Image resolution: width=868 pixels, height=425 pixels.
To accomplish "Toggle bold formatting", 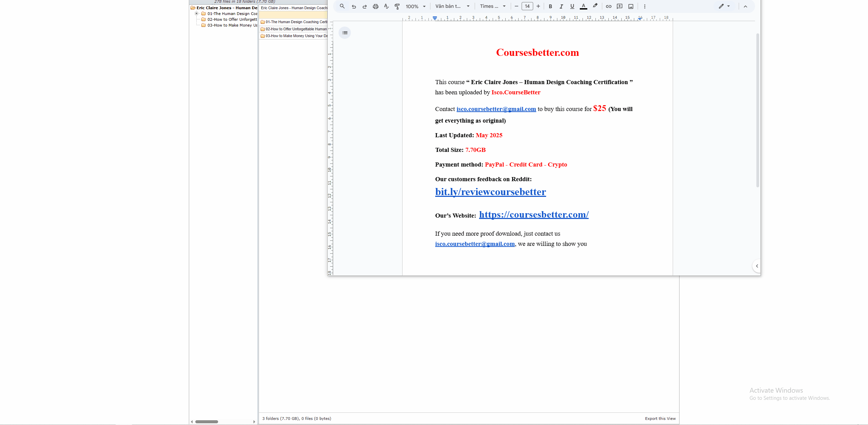I will click(x=550, y=6).
